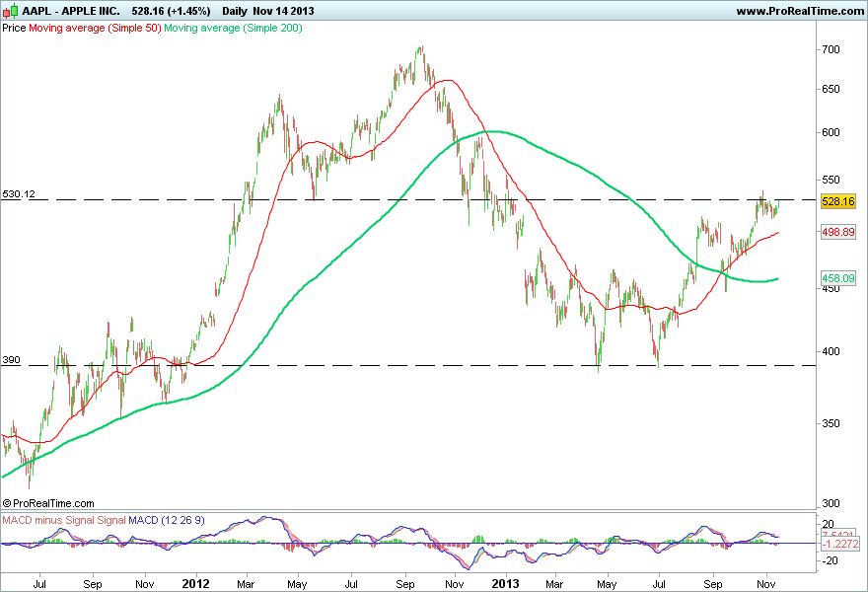Click the -1.2272 MACD value tag
Viewport: 868px width, 592px height.
(x=840, y=544)
